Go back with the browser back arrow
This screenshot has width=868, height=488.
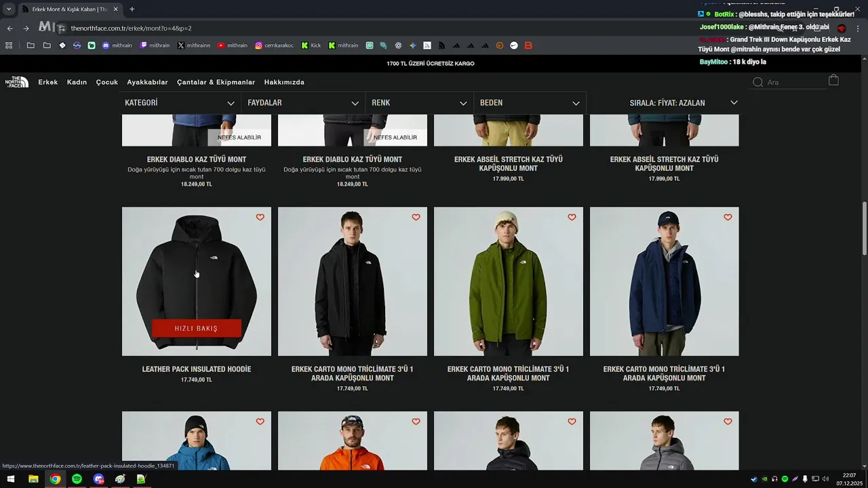[9, 28]
